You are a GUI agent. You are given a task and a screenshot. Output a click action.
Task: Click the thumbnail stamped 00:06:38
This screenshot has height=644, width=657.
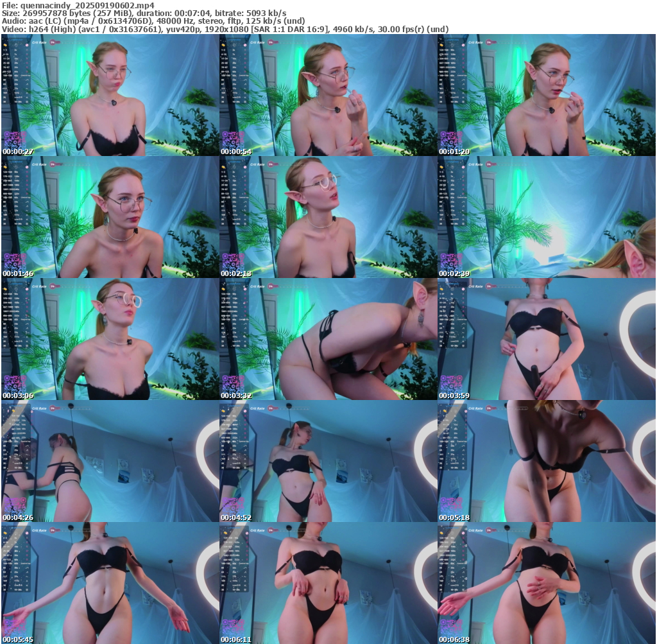pos(547,583)
